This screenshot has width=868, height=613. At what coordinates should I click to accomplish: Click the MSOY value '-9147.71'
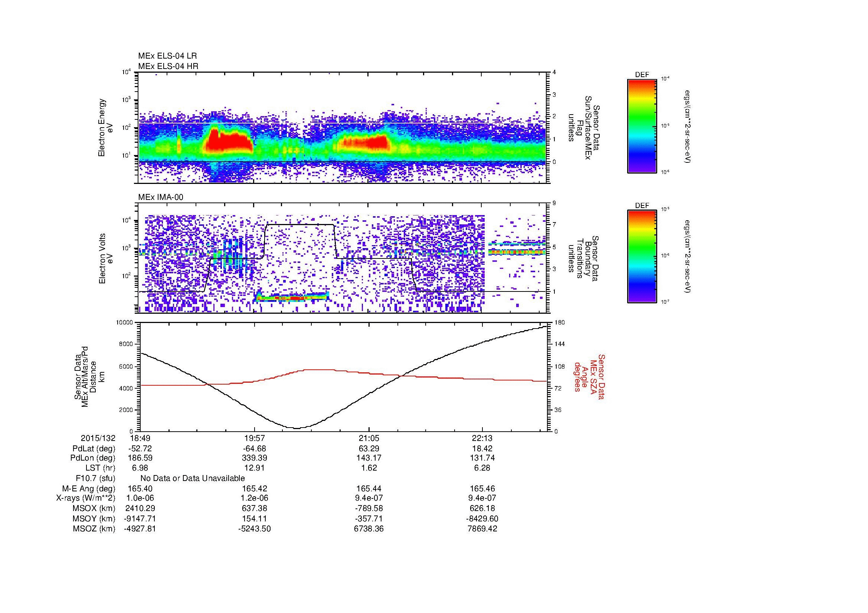click(140, 518)
